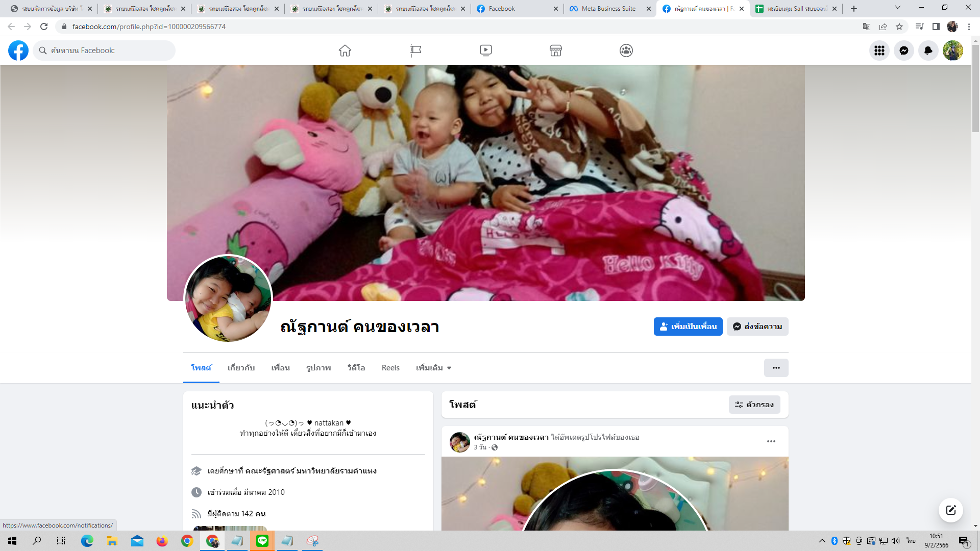Open the post's three-dots options
The image size is (980, 551).
pos(771,441)
